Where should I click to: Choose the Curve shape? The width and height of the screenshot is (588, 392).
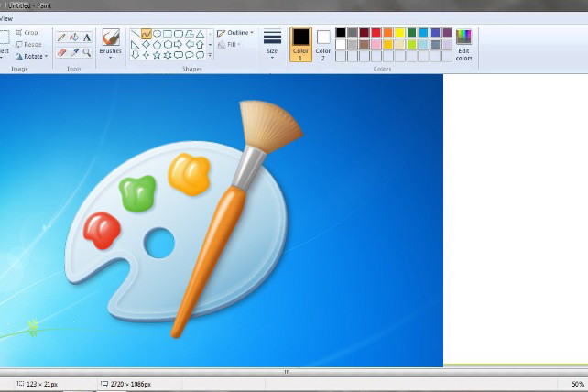click(x=147, y=34)
